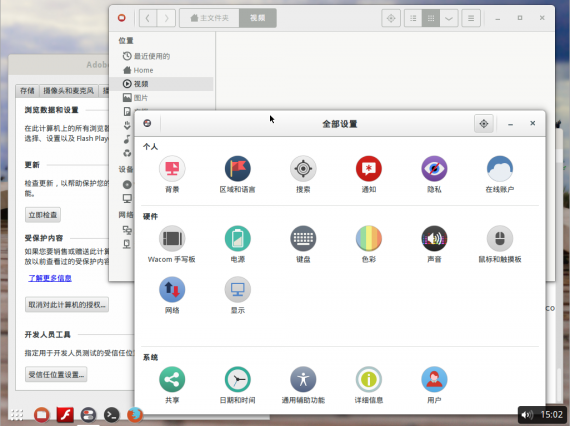Viewport: 570px width, 426px height.
Task: Open the file manager dock icon
Action: [41, 414]
